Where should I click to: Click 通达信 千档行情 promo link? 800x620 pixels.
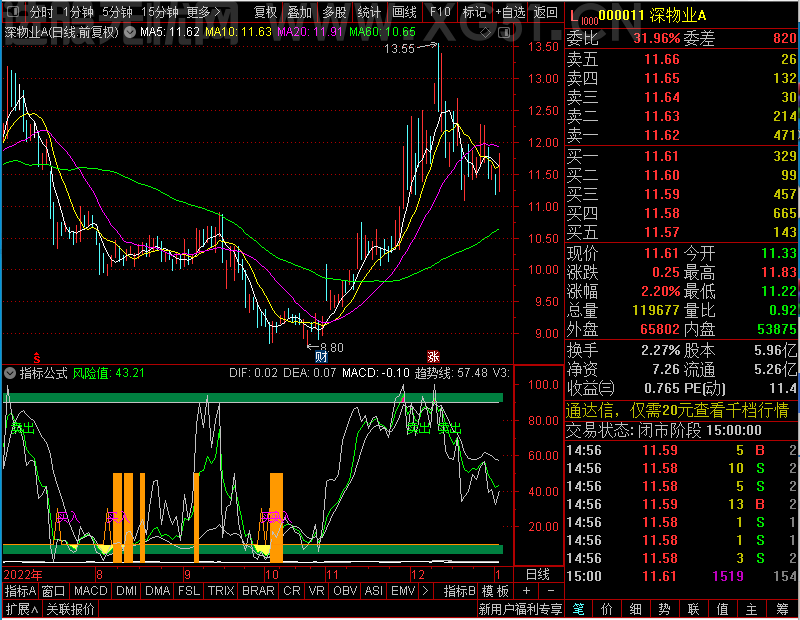pos(677,410)
